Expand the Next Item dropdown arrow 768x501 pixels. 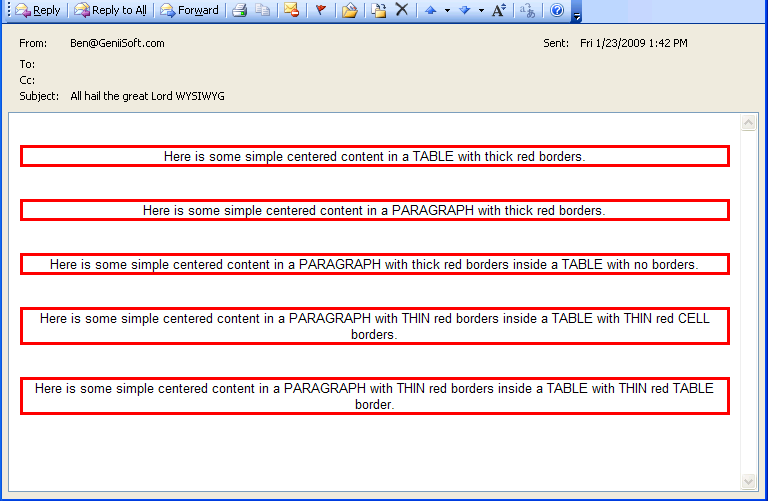pyautogui.click(x=481, y=11)
